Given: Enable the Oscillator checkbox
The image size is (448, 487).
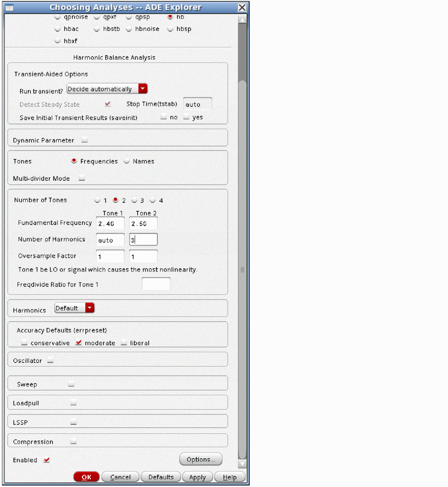Looking at the screenshot, I should coord(50,361).
